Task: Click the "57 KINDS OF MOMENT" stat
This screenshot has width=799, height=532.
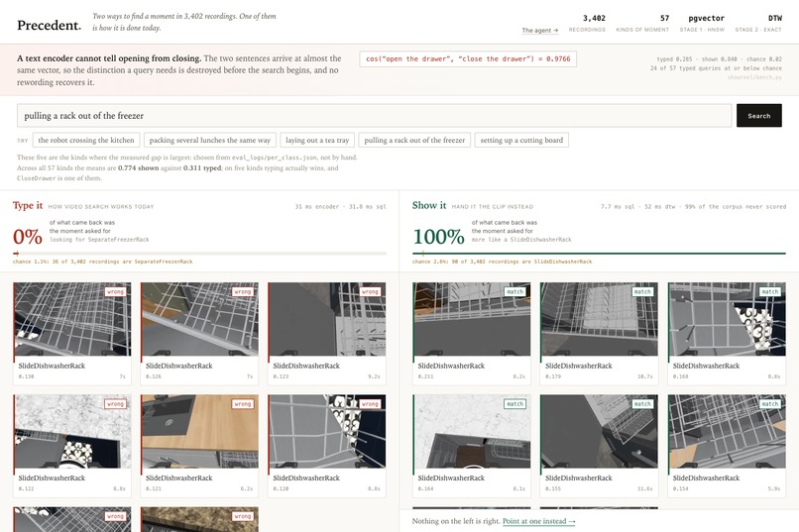Action: (x=642, y=24)
